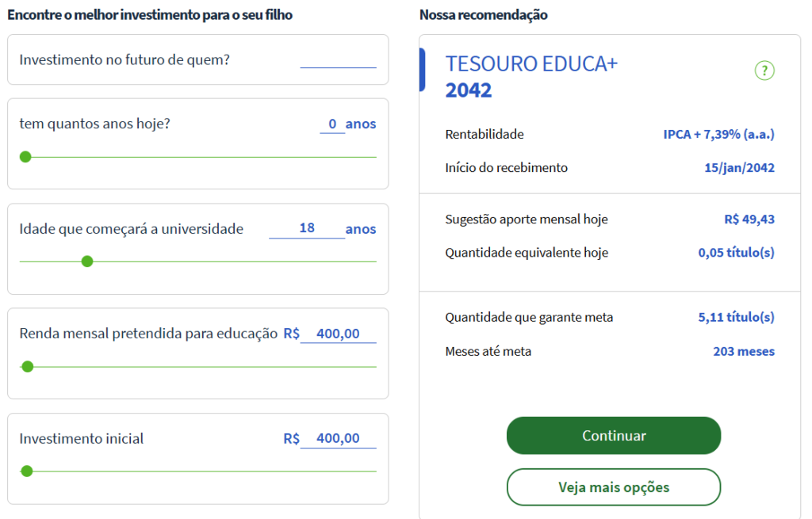Screen dimensions: 812x519
Task: Click the Continuar button
Action: click(614, 436)
